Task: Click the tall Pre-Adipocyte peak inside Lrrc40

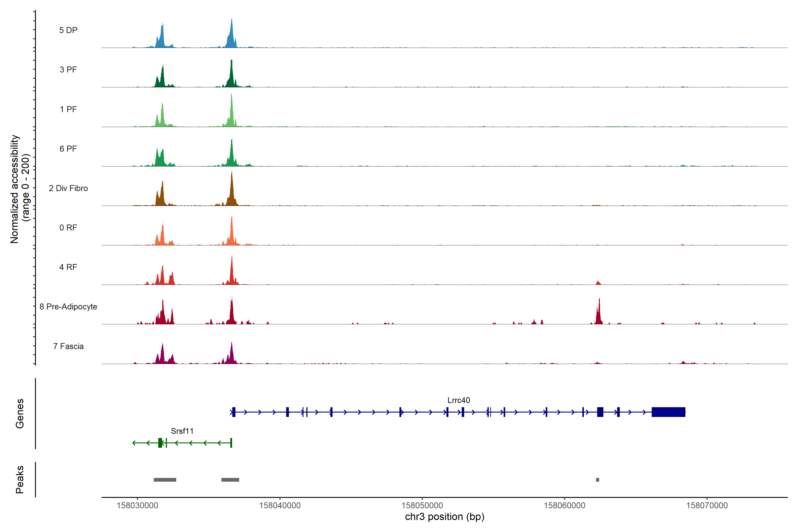Action: [599, 314]
